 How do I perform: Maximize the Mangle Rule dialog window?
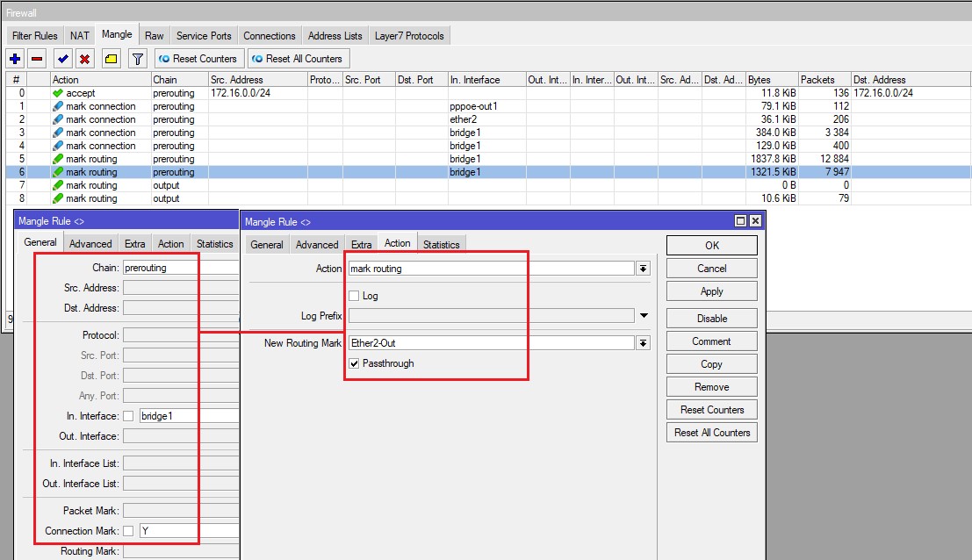[x=740, y=221]
